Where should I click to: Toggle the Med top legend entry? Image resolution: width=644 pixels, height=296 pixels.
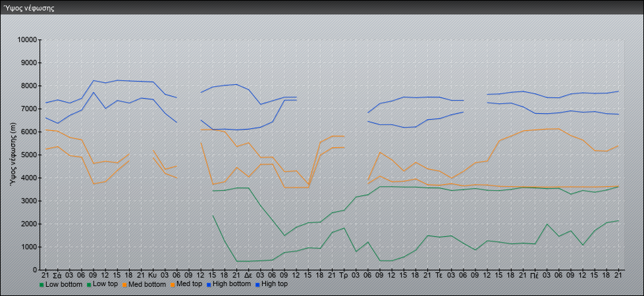point(187,284)
